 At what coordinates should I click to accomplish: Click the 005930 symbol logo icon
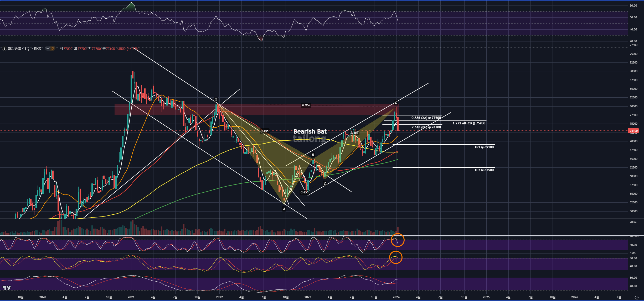pyautogui.click(x=4, y=49)
